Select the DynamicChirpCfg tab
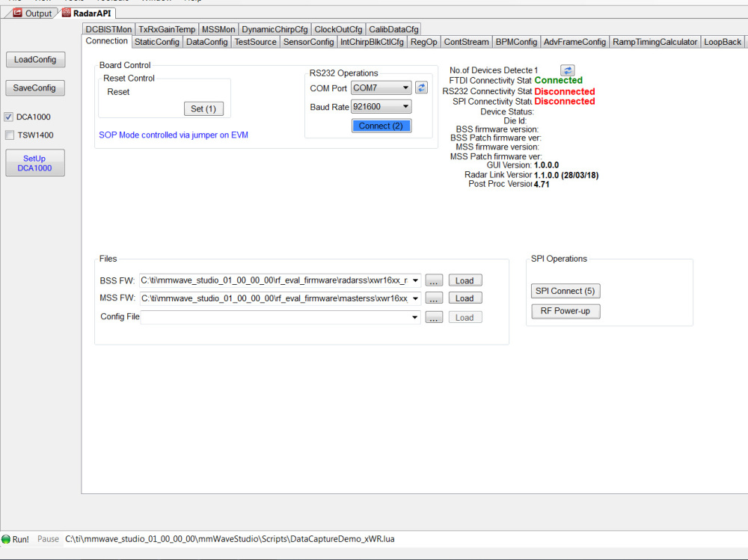 275,29
